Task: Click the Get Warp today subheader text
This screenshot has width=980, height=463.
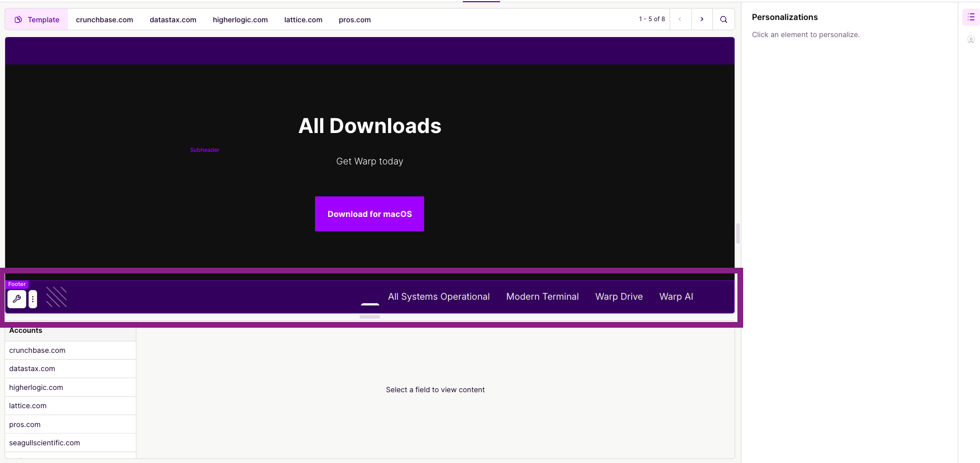Action: pyautogui.click(x=369, y=162)
